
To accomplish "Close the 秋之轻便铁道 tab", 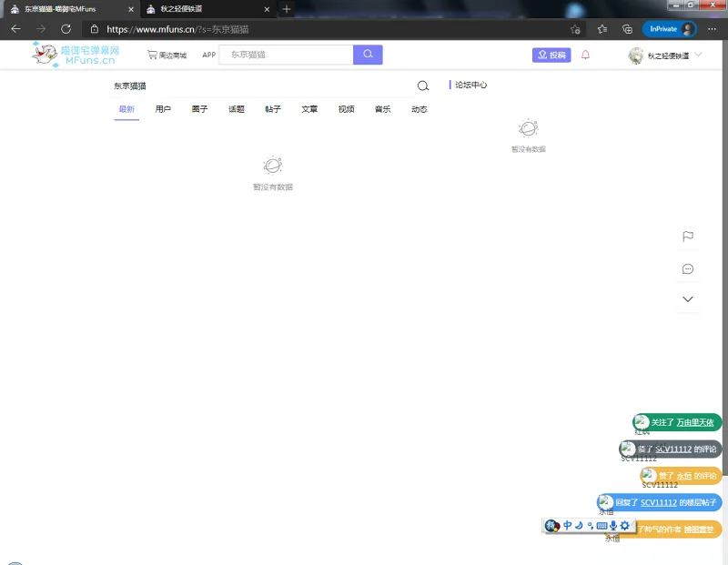I will 267,9.
